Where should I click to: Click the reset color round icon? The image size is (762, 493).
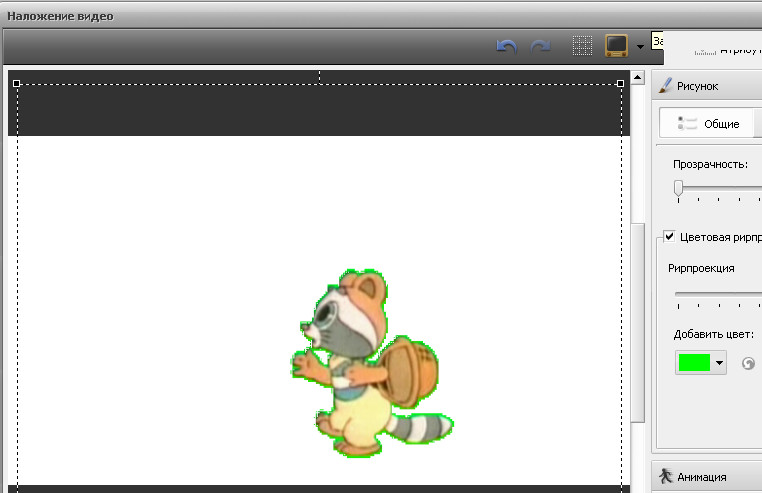748,363
